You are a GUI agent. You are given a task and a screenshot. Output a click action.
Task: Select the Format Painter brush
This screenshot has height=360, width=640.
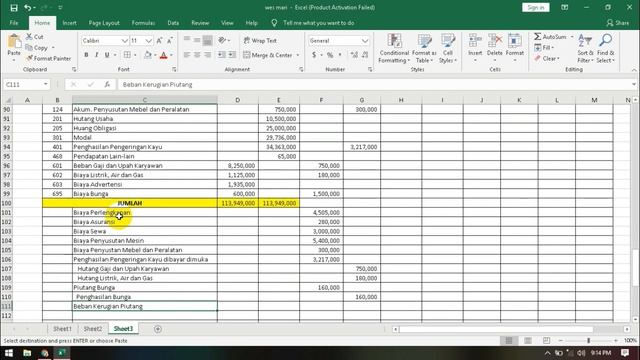(29, 58)
